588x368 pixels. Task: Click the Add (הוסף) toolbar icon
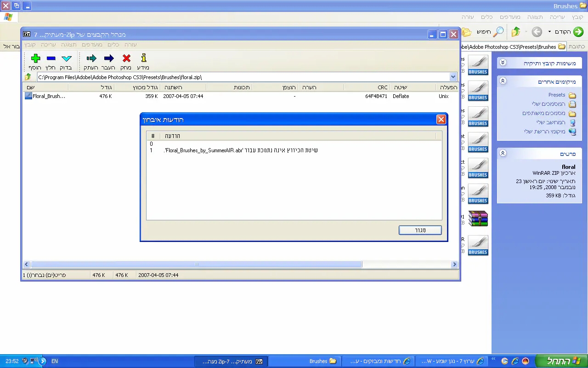(35, 59)
